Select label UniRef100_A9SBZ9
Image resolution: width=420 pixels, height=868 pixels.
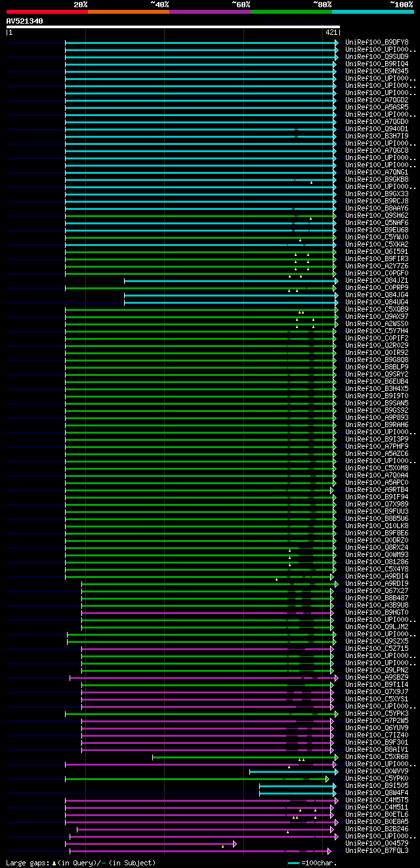coord(377,678)
